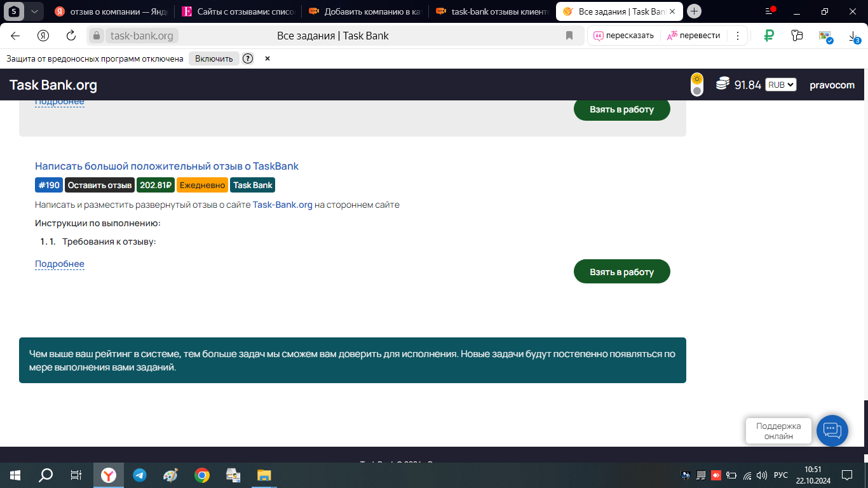Viewport: 868px width, 488px height.
Task: Switch to the 'отзыв о компании' tab
Action: (x=111, y=11)
